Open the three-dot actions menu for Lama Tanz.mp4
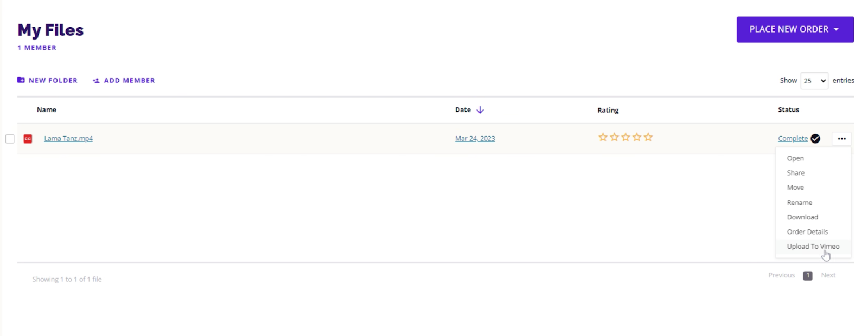 pyautogui.click(x=841, y=139)
